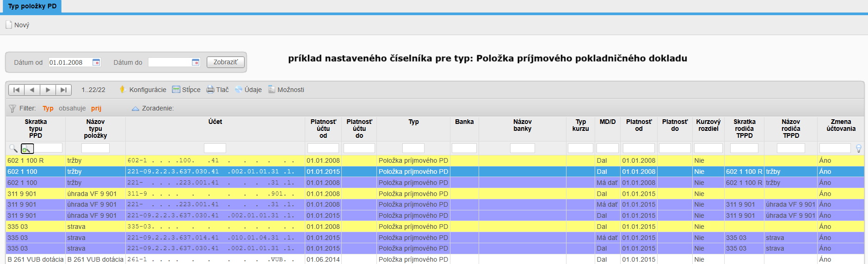This screenshot has width=868, height=264.
Task: Click filter field under Kurzový rozdiel
Action: (x=708, y=148)
